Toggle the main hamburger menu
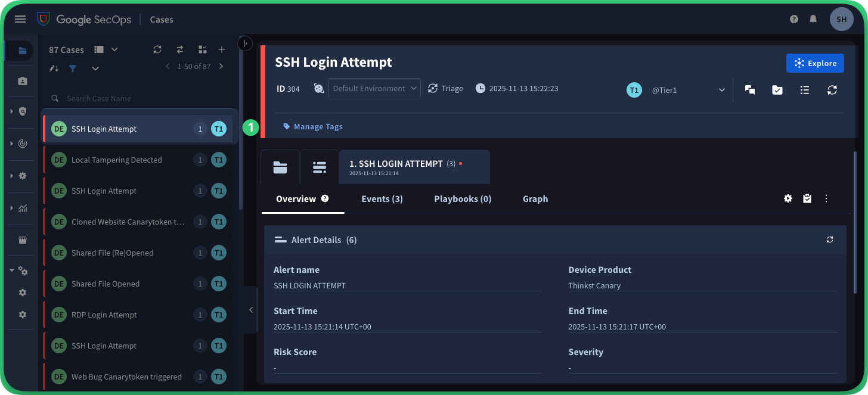 (x=20, y=19)
